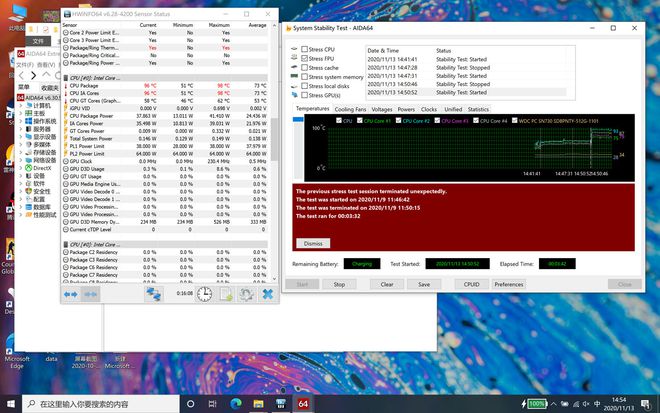Open HWiNFO remote network sensors icon

tap(154, 294)
